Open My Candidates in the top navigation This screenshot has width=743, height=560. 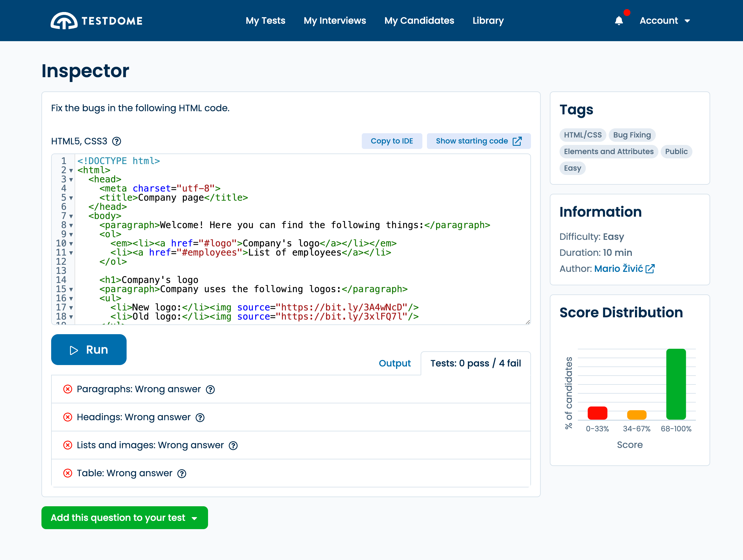[419, 21]
